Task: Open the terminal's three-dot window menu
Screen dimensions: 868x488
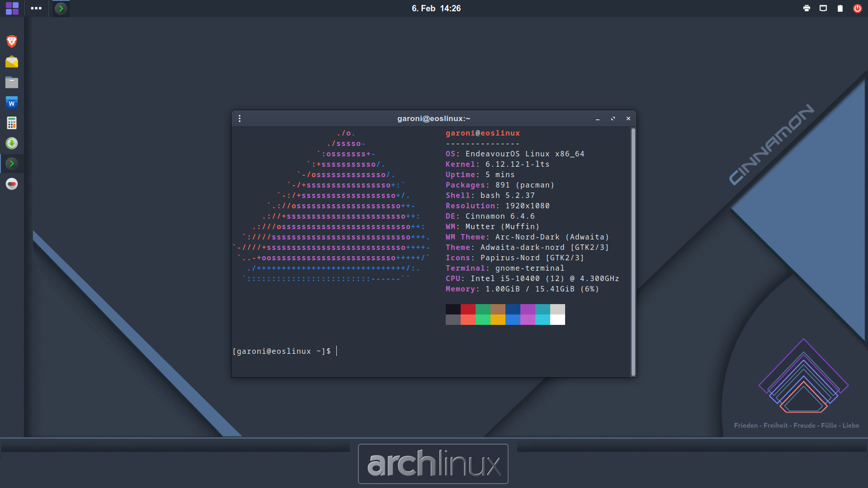Action: point(240,118)
